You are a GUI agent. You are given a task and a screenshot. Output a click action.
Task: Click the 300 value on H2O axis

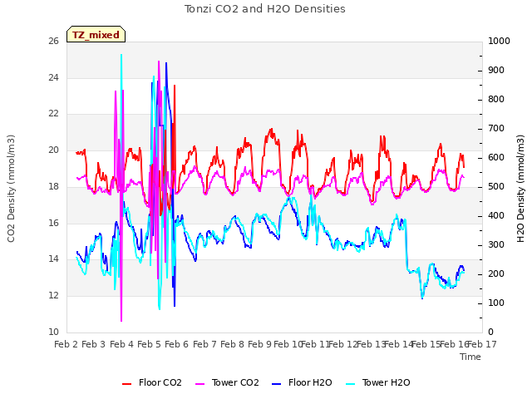tap(496, 245)
